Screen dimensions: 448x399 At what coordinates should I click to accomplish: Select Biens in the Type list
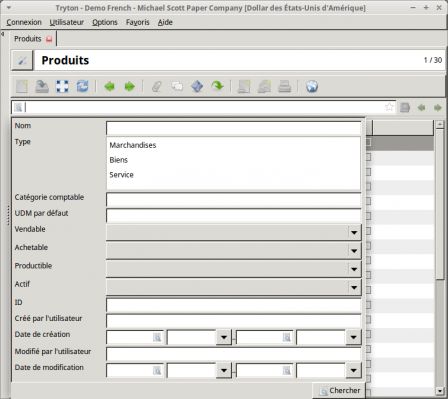119,160
